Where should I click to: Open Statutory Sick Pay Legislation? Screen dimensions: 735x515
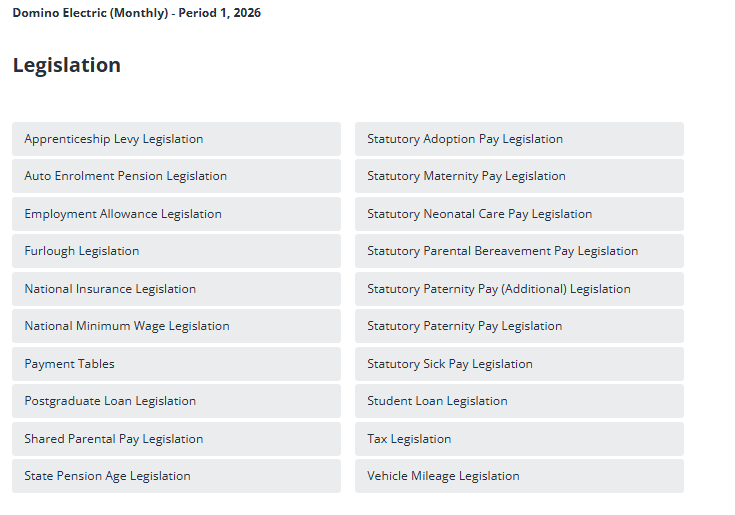point(450,364)
